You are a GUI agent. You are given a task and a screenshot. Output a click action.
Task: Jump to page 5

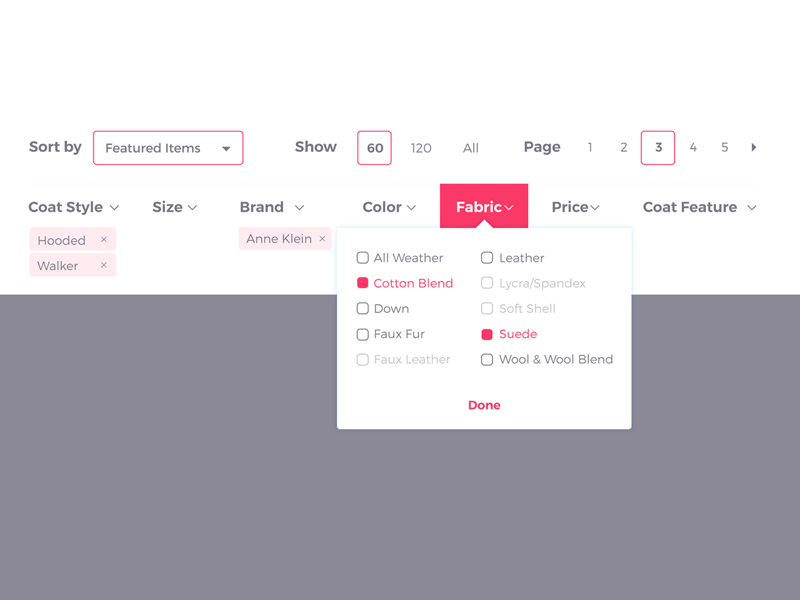[x=725, y=148]
